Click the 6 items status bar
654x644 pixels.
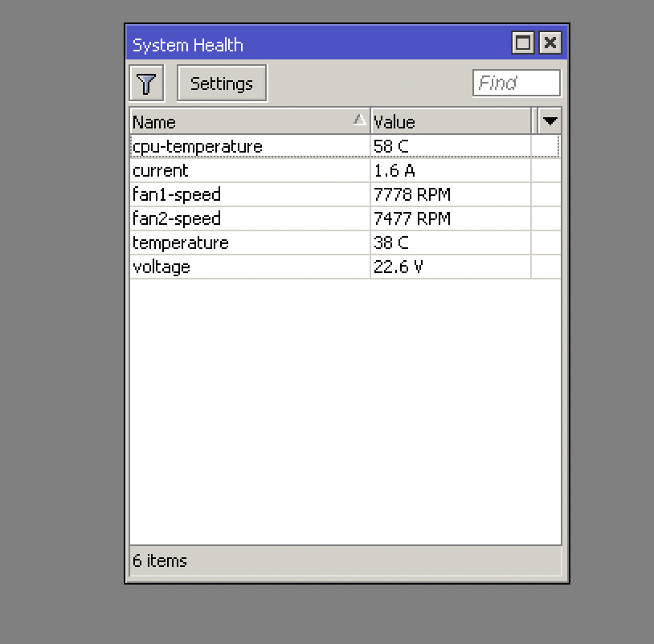click(x=159, y=560)
